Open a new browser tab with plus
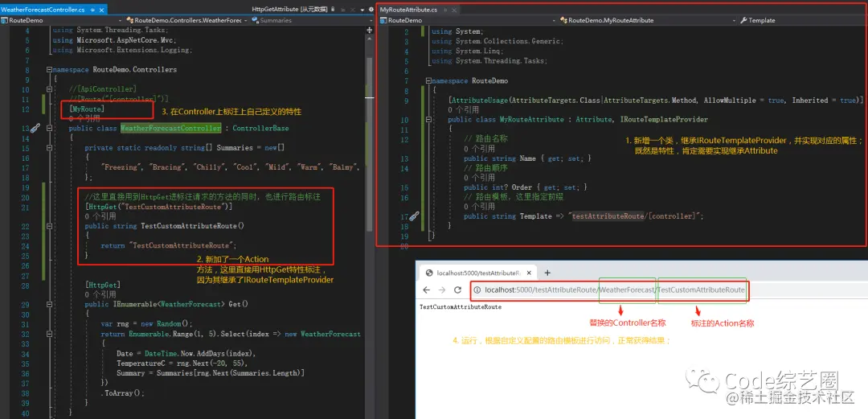Screen dimensions: 868x419 point(547,273)
